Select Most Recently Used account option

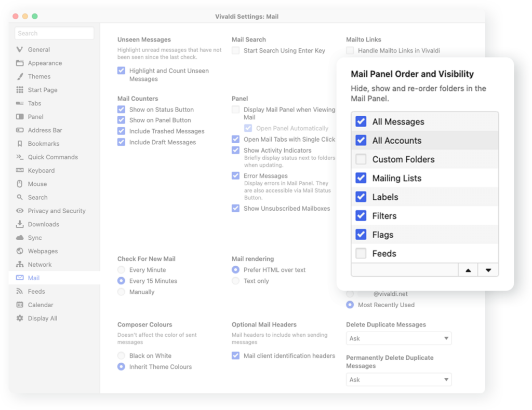tap(350, 305)
